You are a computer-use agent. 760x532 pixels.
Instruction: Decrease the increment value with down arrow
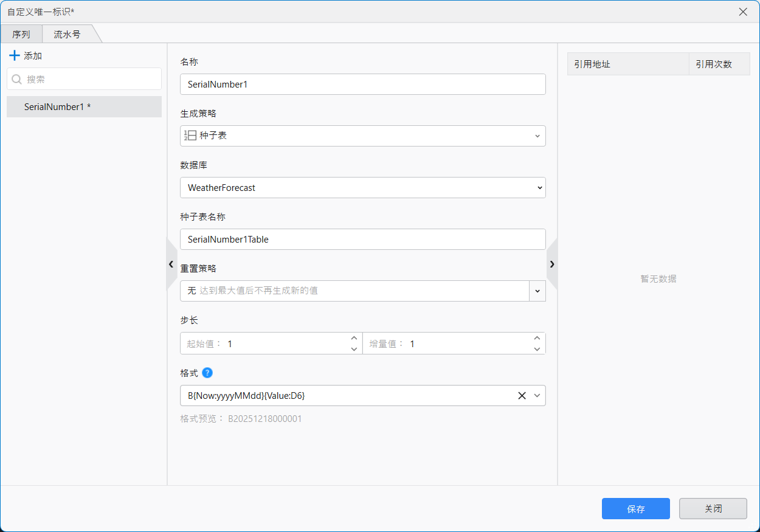(x=537, y=349)
